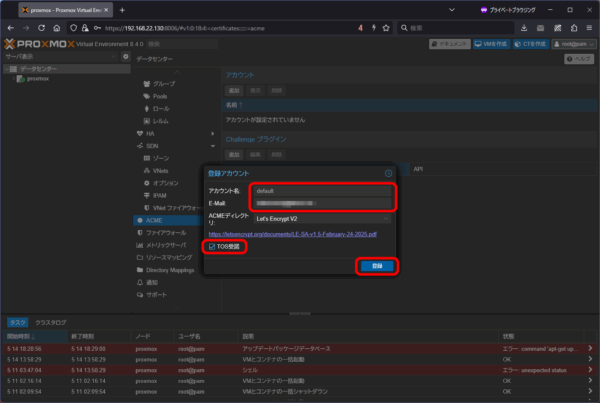Close the proxmox browser tab

[x=106, y=10]
